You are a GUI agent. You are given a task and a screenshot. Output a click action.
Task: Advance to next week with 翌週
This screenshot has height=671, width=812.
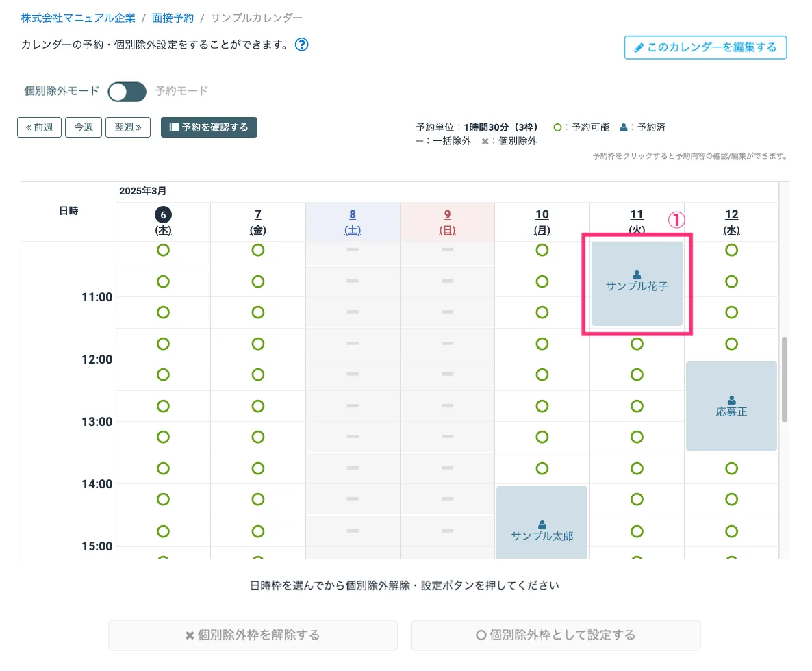(128, 127)
